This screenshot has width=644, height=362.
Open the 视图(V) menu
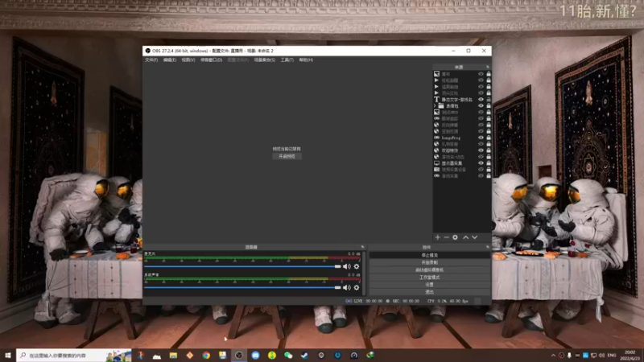click(x=188, y=60)
